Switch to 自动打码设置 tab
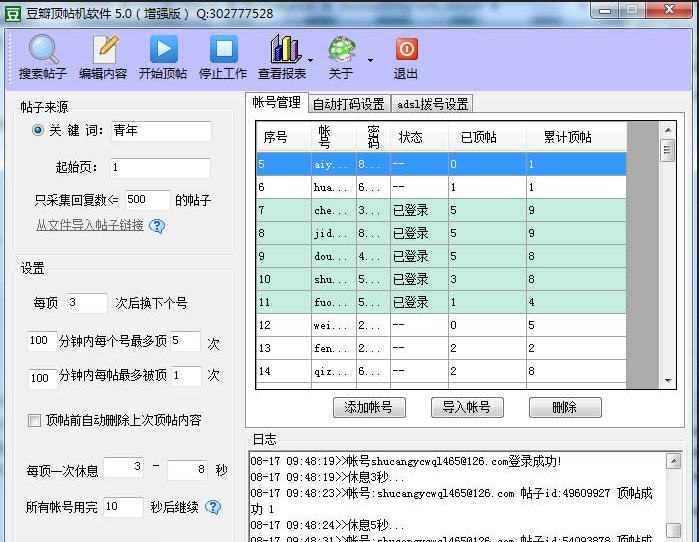 tap(348, 103)
